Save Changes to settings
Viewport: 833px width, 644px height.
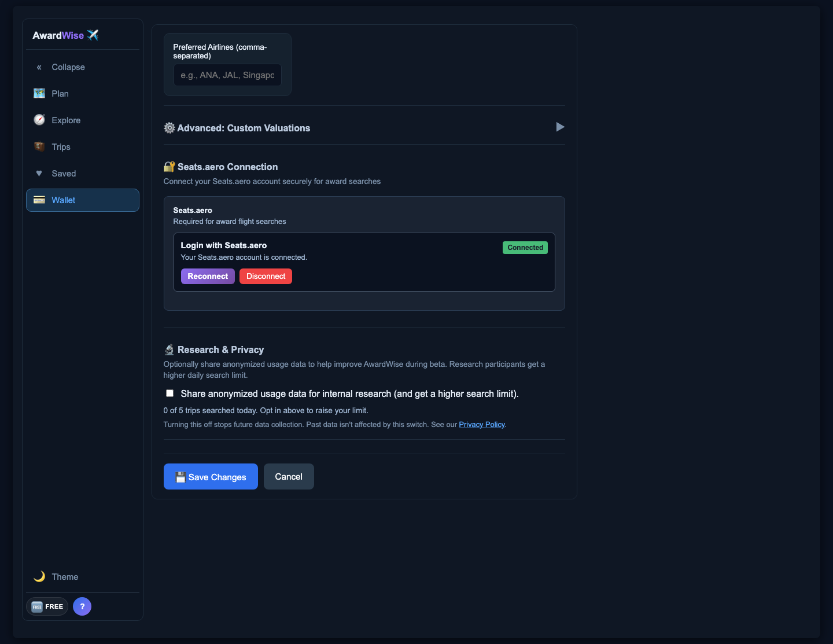[211, 476]
